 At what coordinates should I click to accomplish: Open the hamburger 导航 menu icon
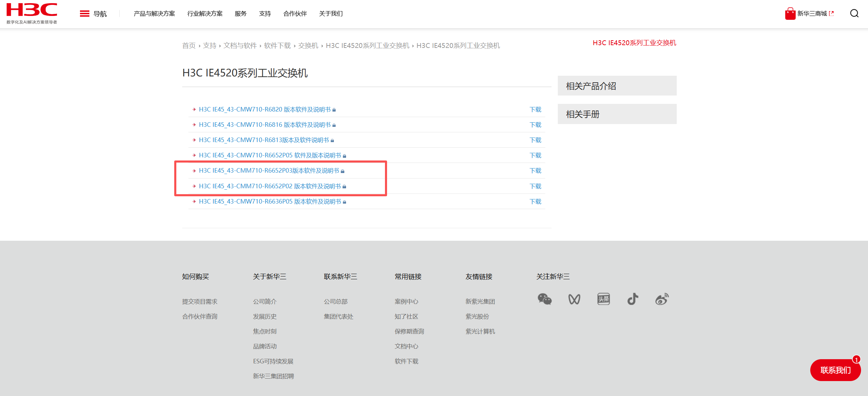(85, 14)
